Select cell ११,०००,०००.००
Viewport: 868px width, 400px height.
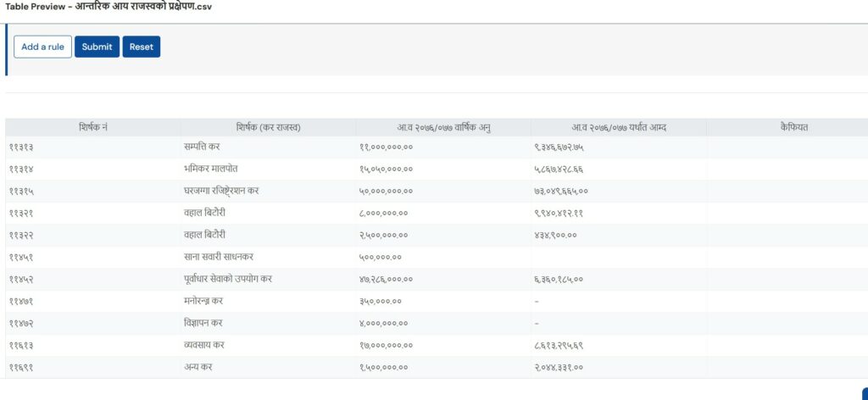443,147
